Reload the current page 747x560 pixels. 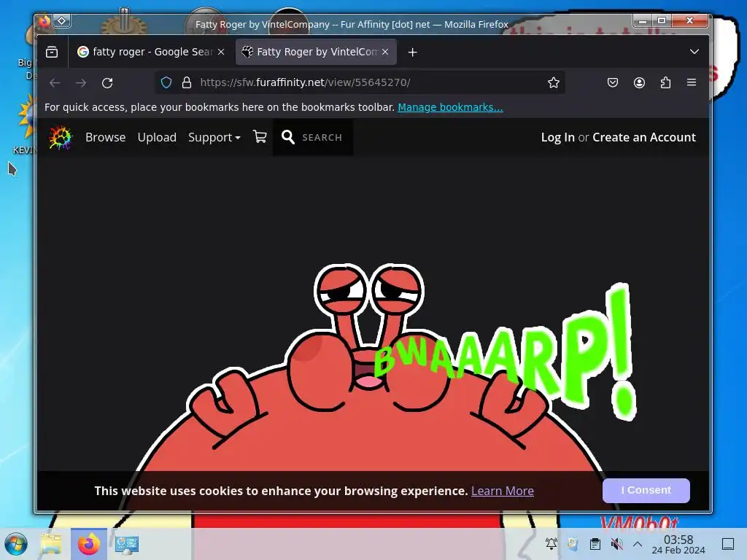(107, 83)
